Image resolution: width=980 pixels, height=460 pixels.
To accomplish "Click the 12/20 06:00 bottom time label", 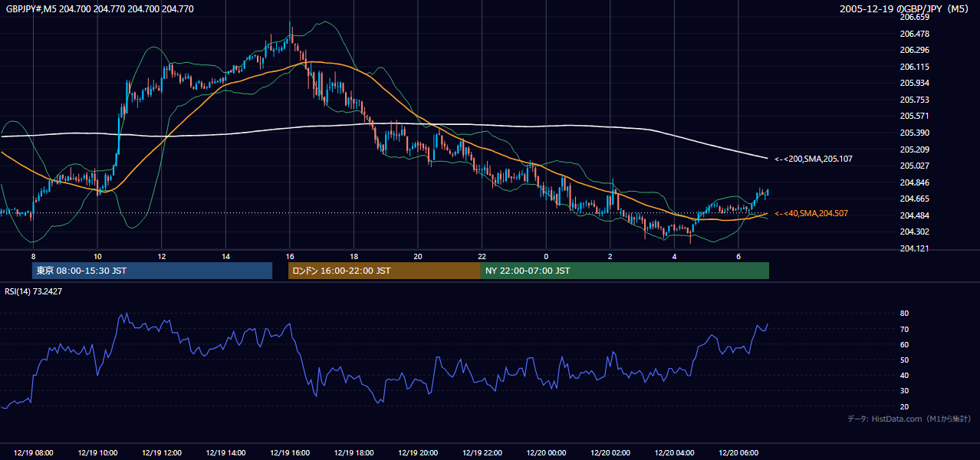I will point(738,453).
